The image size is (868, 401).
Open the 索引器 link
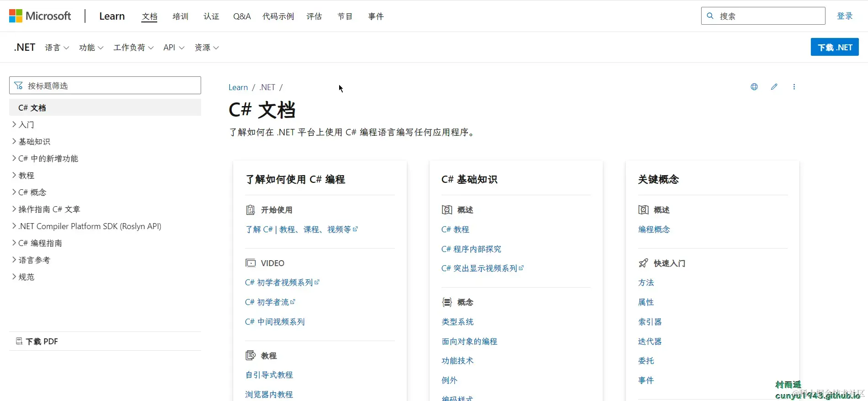coord(650,321)
